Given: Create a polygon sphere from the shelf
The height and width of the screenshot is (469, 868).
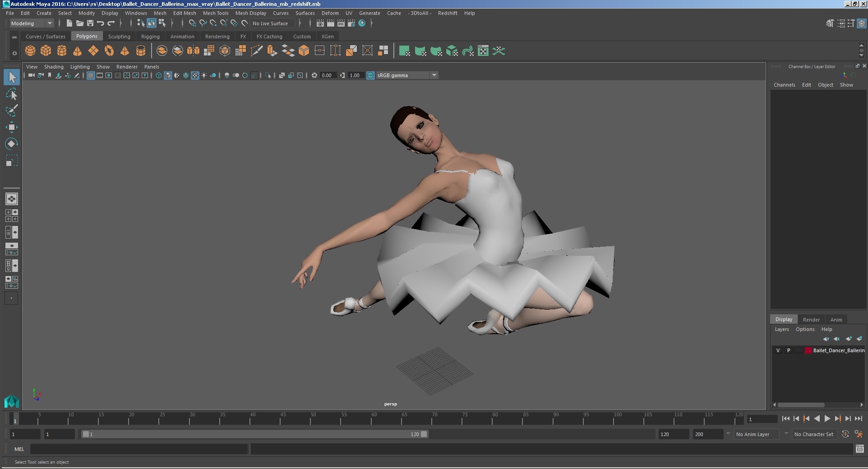Looking at the screenshot, I should (x=30, y=51).
